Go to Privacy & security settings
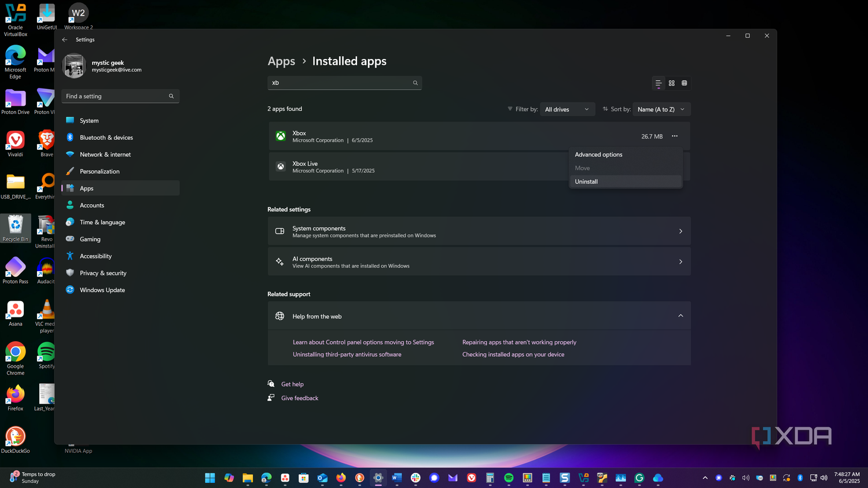 point(120,273)
